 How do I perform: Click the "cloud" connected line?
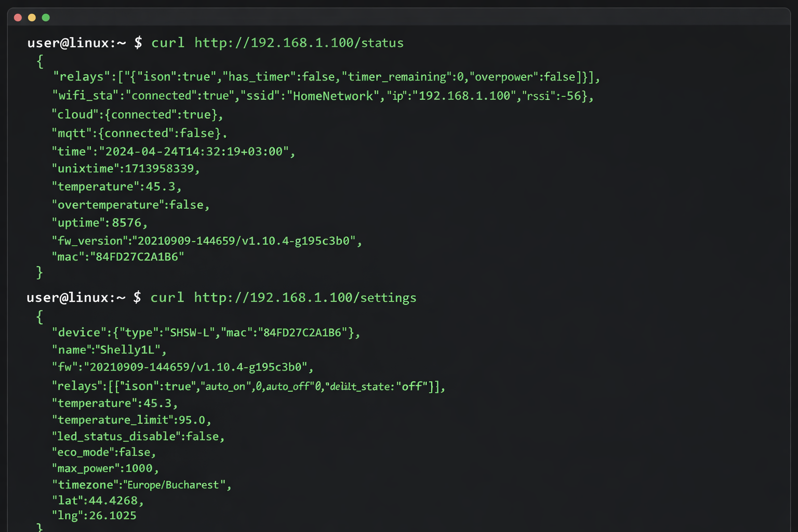coord(137,115)
